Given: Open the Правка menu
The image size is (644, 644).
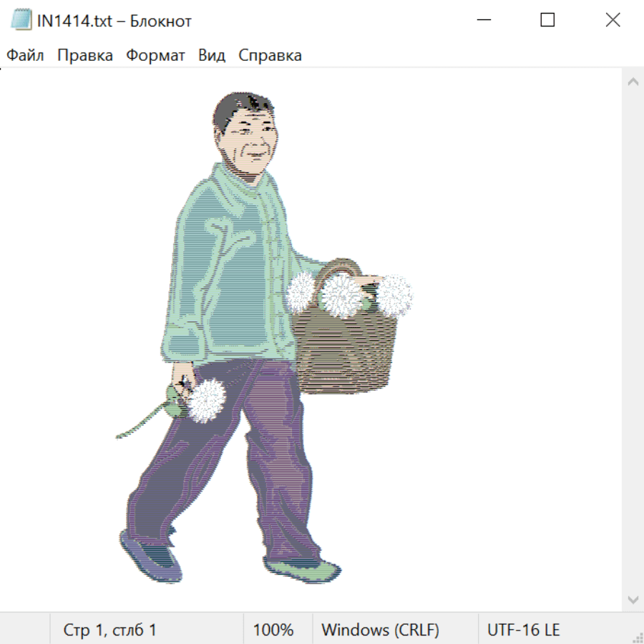Looking at the screenshot, I should [x=85, y=56].
